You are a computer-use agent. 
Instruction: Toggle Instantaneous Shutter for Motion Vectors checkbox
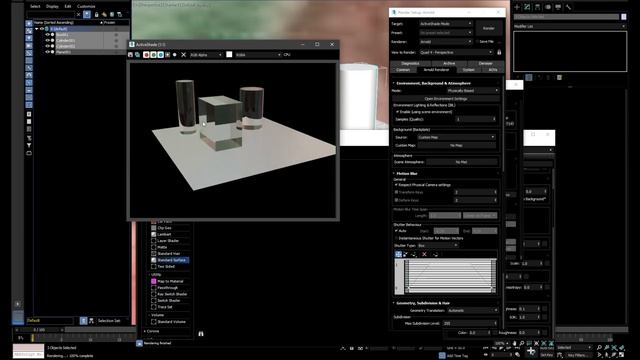pyautogui.click(x=396, y=238)
